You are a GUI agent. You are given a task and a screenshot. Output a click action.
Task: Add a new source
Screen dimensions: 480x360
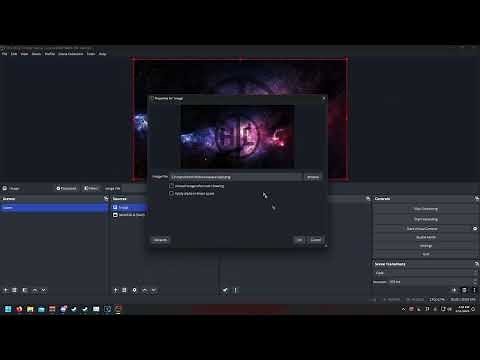(x=115, y=290)
